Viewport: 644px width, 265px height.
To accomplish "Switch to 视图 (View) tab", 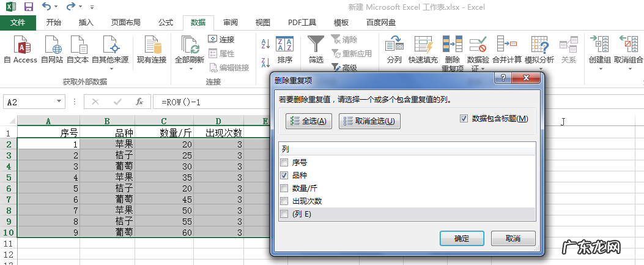I will [x=262, y=23].
